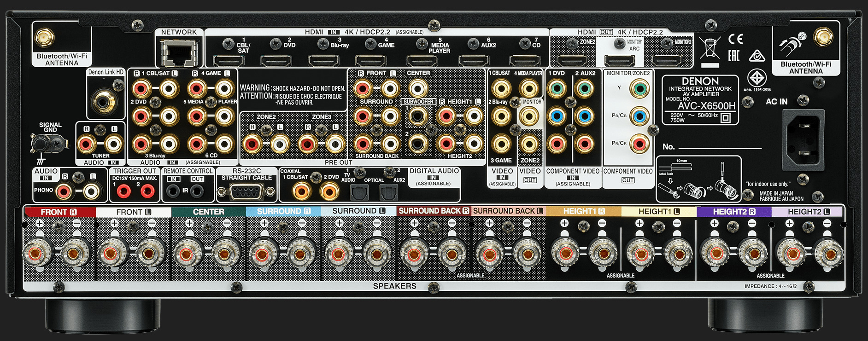Click the HDMI OUT Monitor1 ARC port
Screen dimensions: 868x341
point(620,61)
